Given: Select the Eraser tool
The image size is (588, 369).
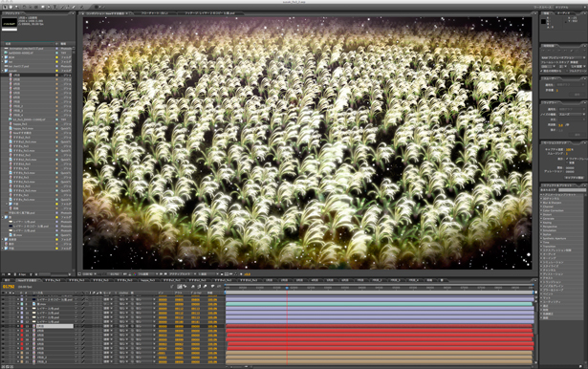Looking at the screenshot, I should tap(74, 7).
